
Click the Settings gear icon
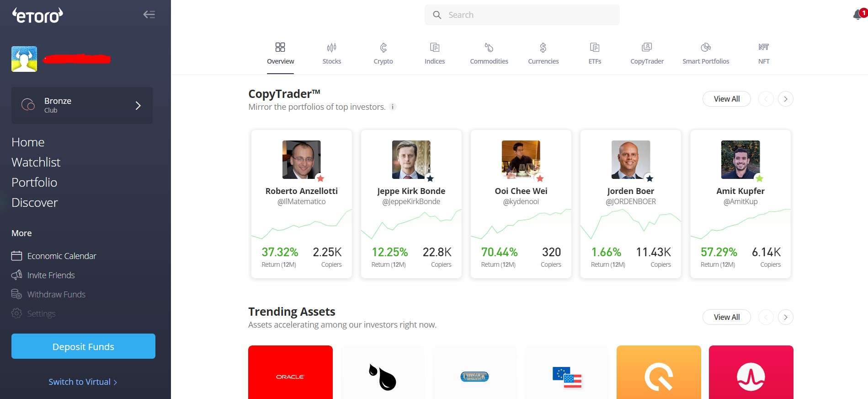(16, 313)
